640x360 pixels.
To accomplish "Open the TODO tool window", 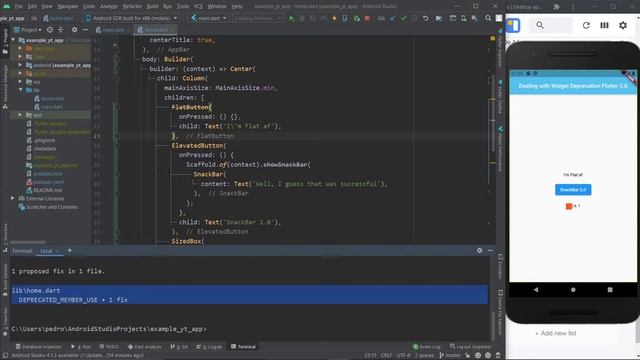I will [109, 347].
